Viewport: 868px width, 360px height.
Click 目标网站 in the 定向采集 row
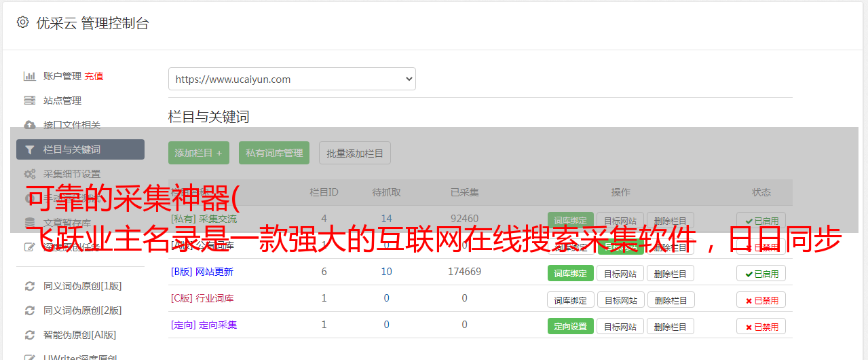coord(620,326)
